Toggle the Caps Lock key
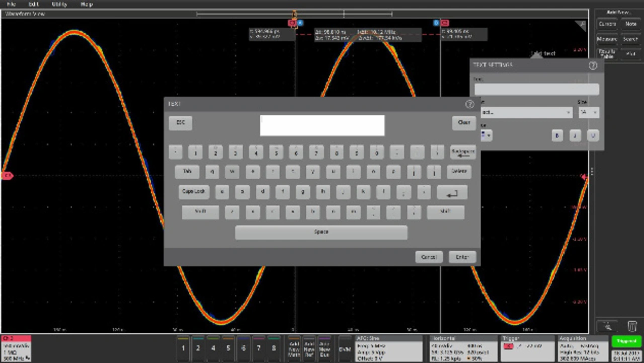 (194, 192)
